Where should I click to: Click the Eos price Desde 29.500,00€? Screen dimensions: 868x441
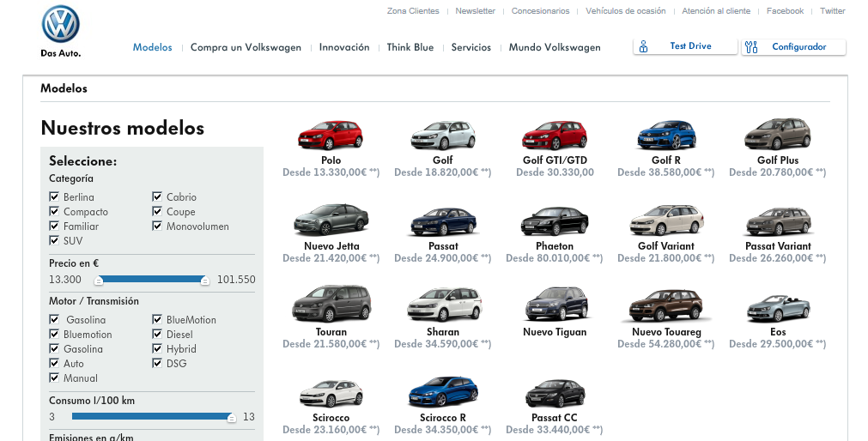(x=777, y=344)
